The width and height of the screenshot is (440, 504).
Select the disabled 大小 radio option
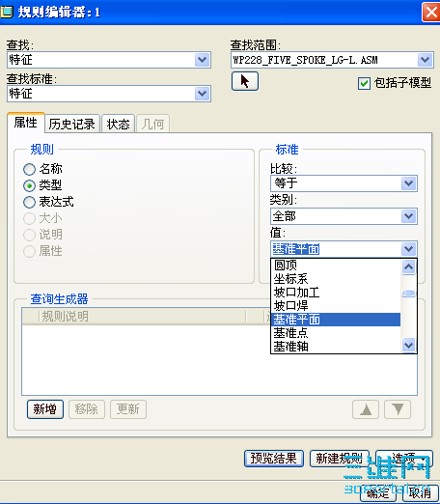point(29,218)
